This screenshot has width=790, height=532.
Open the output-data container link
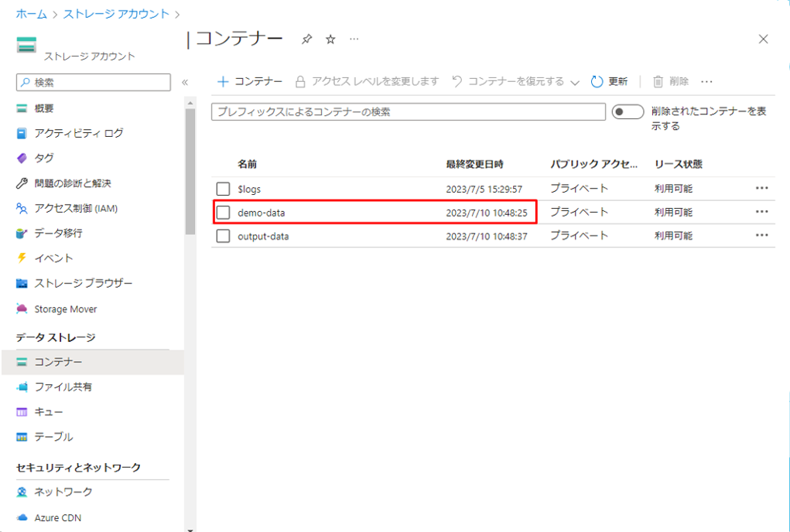coord(263,236)
